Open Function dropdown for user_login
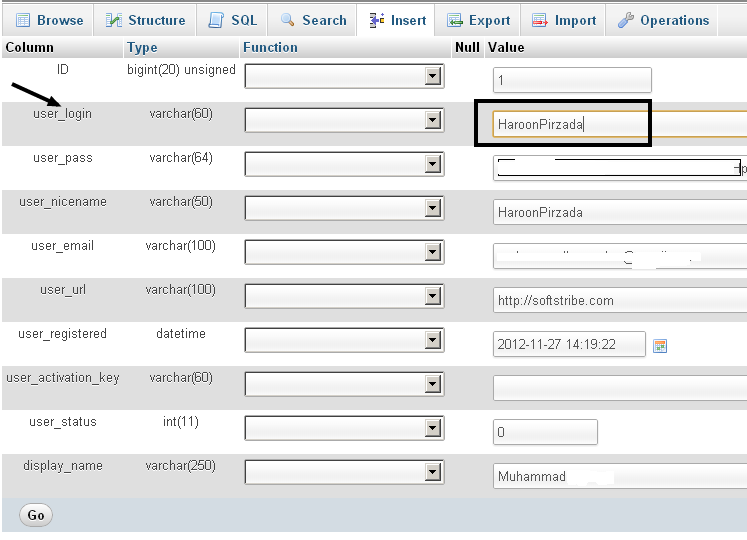747x540 pixels. coord(344,120)
